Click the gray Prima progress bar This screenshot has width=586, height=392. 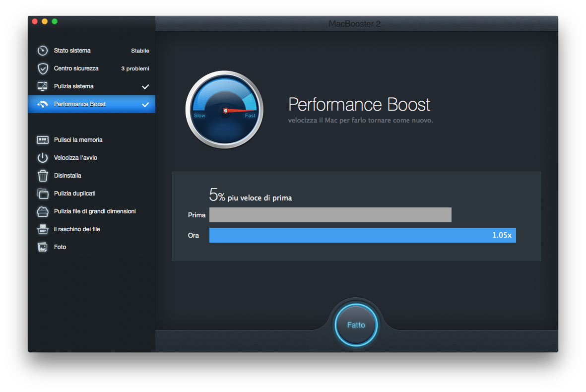coord(330,215)
